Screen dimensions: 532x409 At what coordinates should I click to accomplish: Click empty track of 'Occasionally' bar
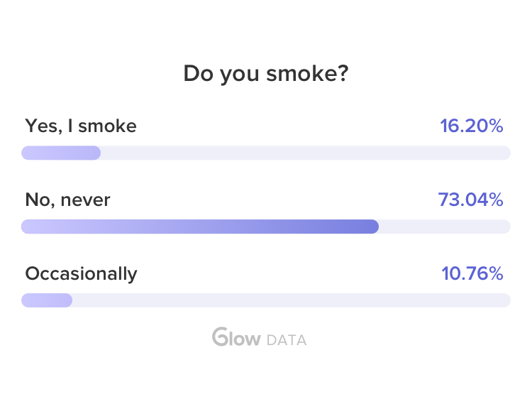[291, 300]
